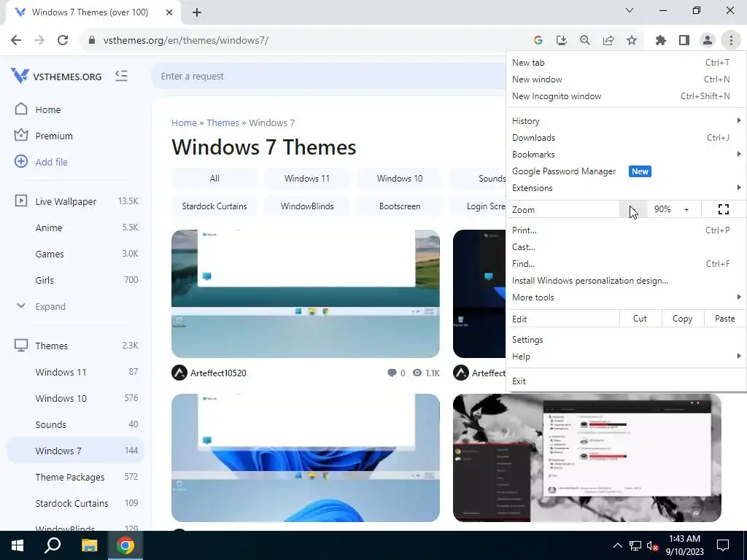Image resolution: width=747 pixels, height=560 pixels.
Task: Bookmark this page with the star icon
Action: (632, 41)
